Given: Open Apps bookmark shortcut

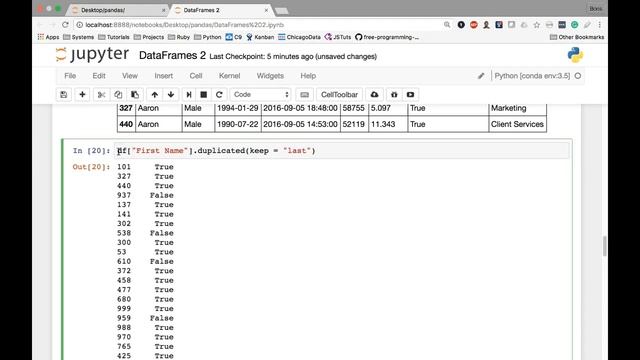Looking at the screenshot, I should pos(48,37).
